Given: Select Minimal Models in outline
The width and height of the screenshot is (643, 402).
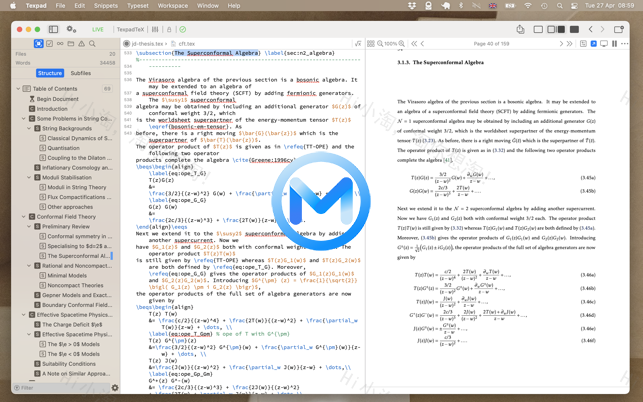Looking at the screenshot, I should [x=67, y=276].
